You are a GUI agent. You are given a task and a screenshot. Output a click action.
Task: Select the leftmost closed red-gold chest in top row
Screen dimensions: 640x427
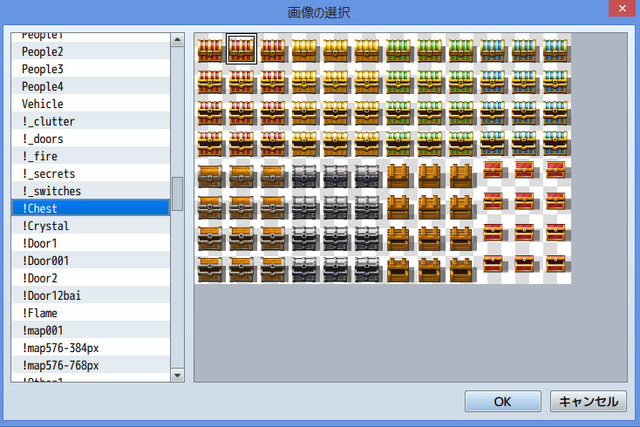point(210,50)
